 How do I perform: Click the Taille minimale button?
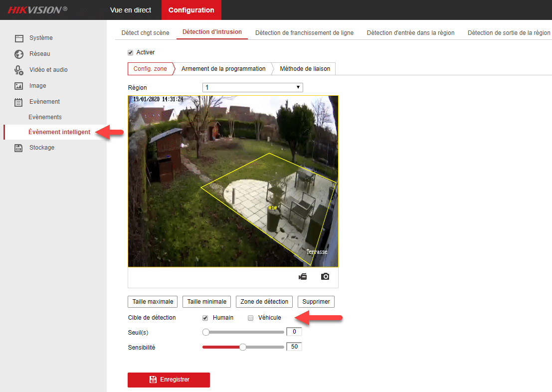click(x=207, y=302)
